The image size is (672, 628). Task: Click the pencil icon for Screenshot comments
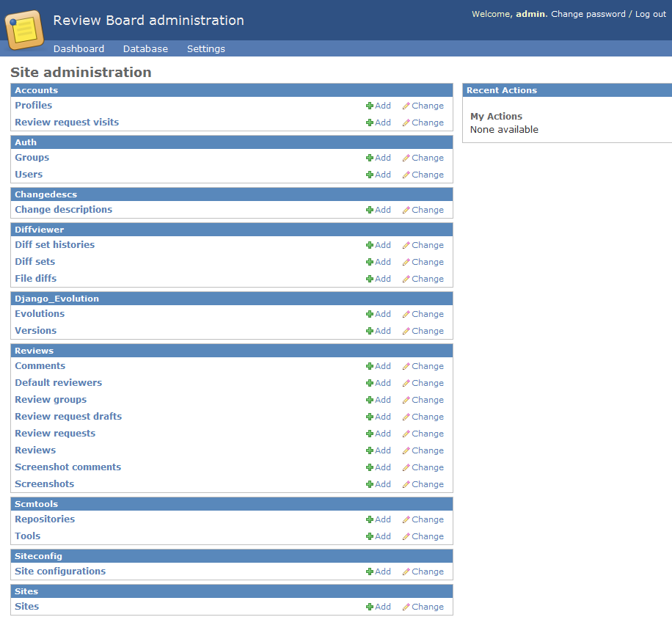click(x=406, y=467)
